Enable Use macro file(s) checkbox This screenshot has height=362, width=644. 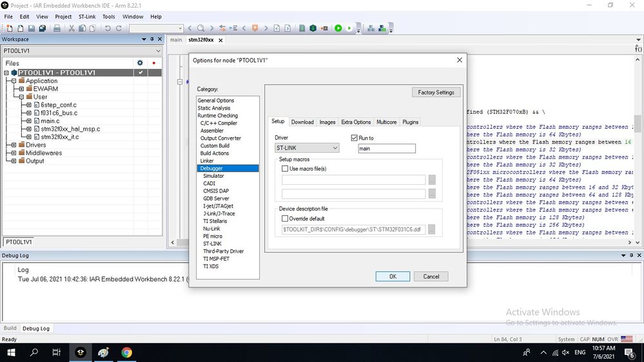click(x=285, y=168)
